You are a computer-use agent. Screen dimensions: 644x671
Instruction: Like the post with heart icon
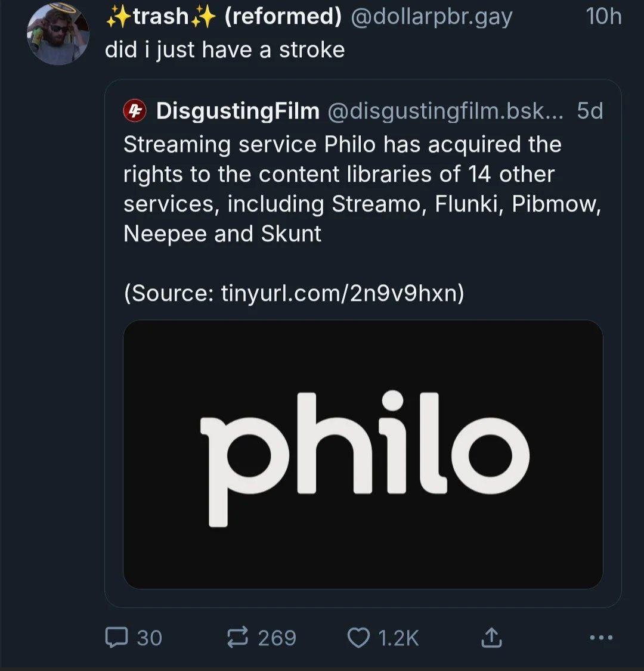tap(358, 637)
